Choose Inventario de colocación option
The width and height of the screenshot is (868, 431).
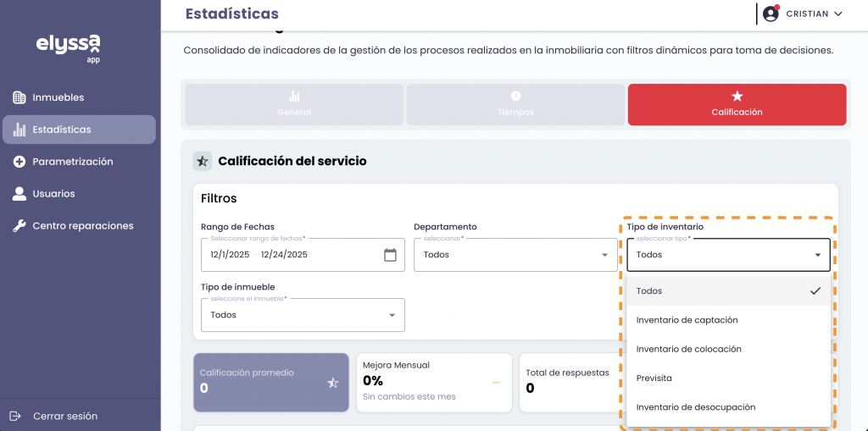point(689,349)
